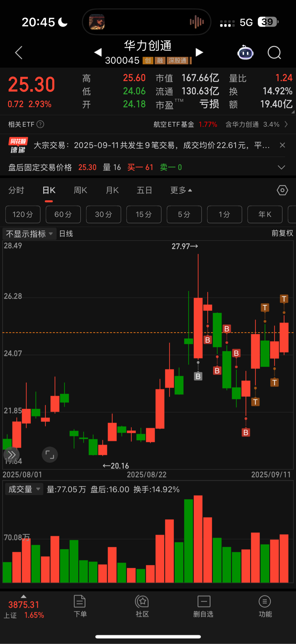Tap the 融 tag badge
Image resolution: width=296 pixels, height=644 pixels.
[x=160, y=61]
